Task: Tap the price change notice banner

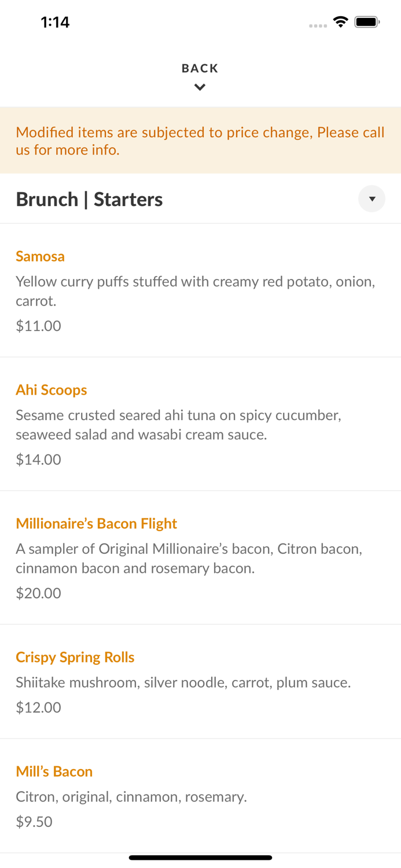Action: [x=200, y=141]
